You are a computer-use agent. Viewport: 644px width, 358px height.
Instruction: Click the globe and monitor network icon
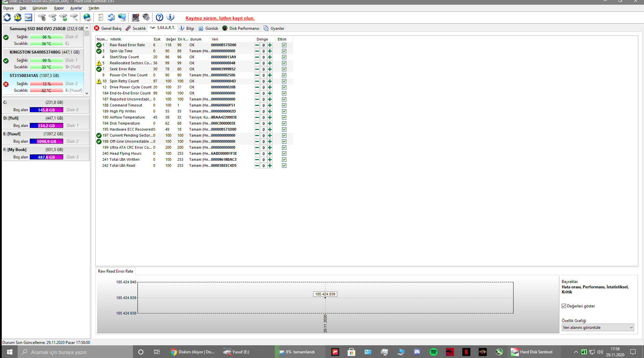[x=122, y=17]
